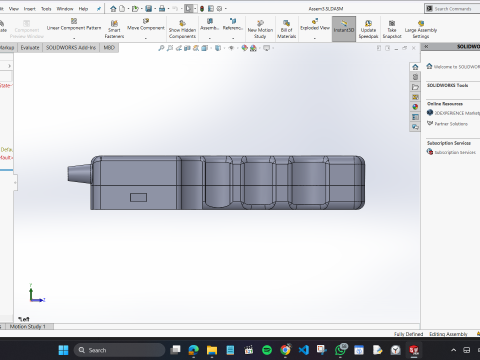Screen dimensions: 480x360
Task: Open the Insert menu
Action: 29,9
